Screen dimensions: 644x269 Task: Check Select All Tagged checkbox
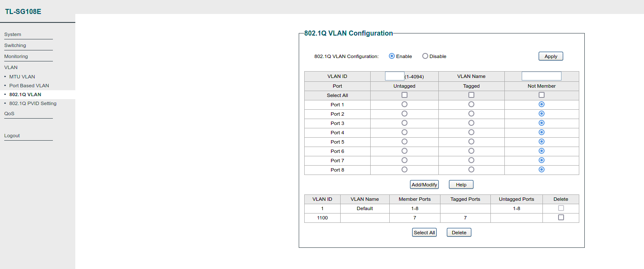pyautogui.click(x=471, y=95)
